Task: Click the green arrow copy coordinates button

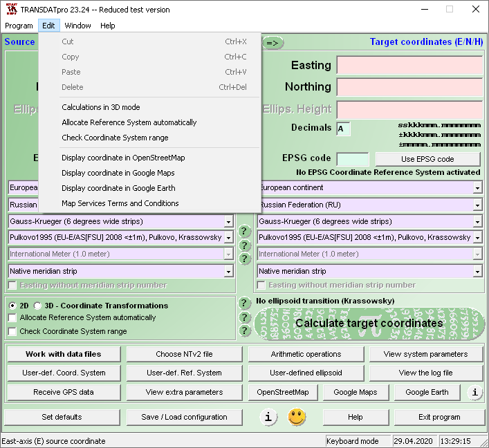Action: click(273, 43)
